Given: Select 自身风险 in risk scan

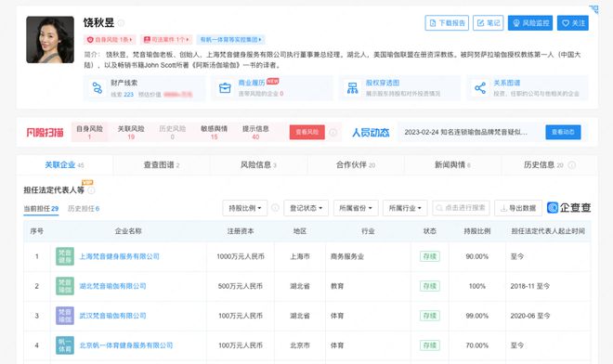Looking at the screenshot, I should (89, 132).
